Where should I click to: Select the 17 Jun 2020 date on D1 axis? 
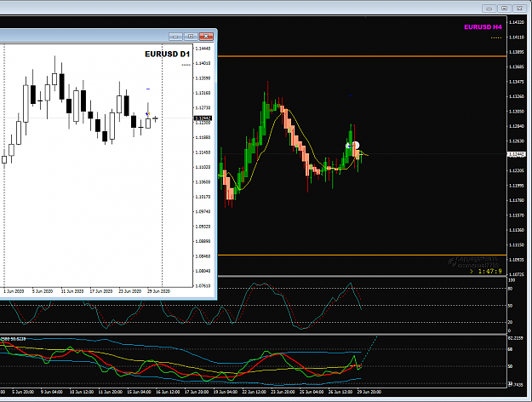pyautogui.click(x=101, y=291)
